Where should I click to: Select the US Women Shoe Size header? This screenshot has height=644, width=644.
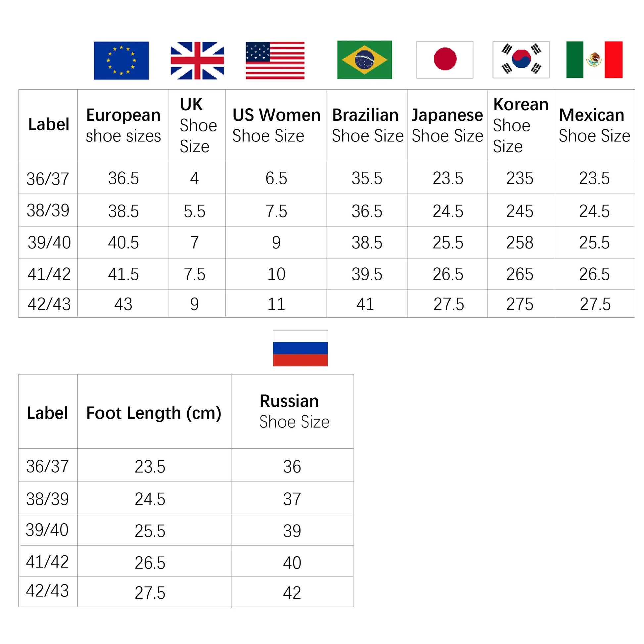[276, 125]
